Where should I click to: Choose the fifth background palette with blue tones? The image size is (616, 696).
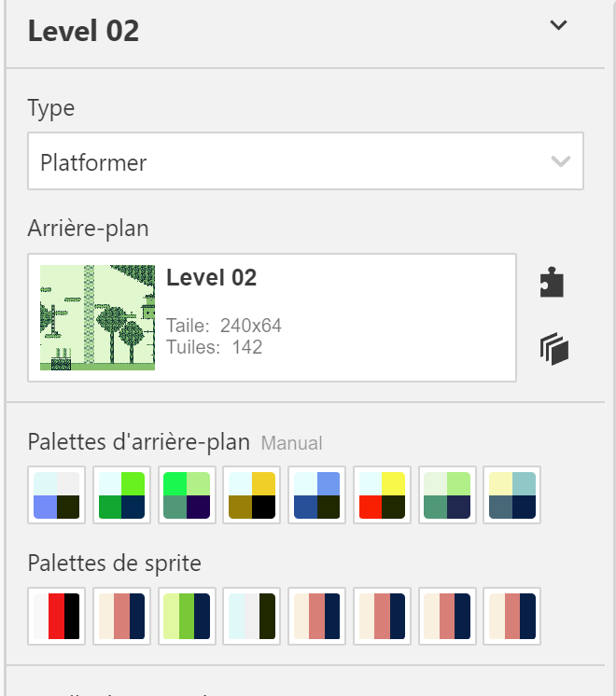[317, 495]
